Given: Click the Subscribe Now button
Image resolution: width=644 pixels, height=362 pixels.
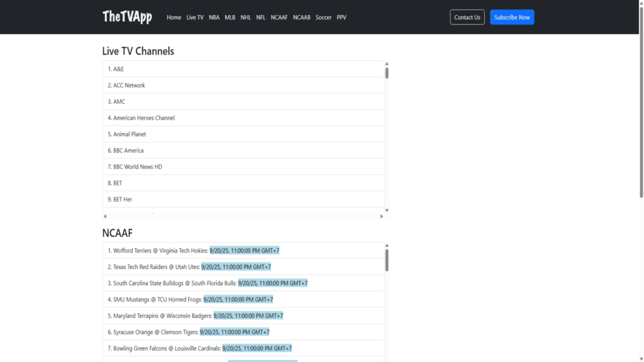Looking at the screenshot, I should coord(511,18).
